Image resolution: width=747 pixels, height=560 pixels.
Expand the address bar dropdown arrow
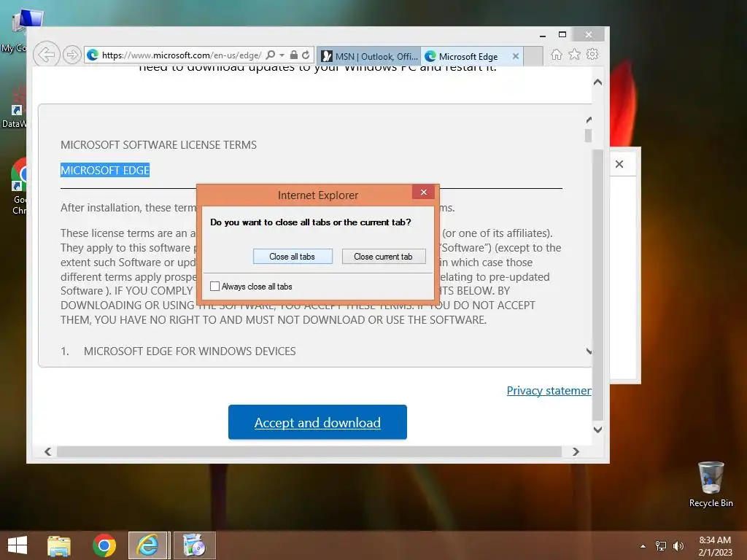tap(282, 55)
